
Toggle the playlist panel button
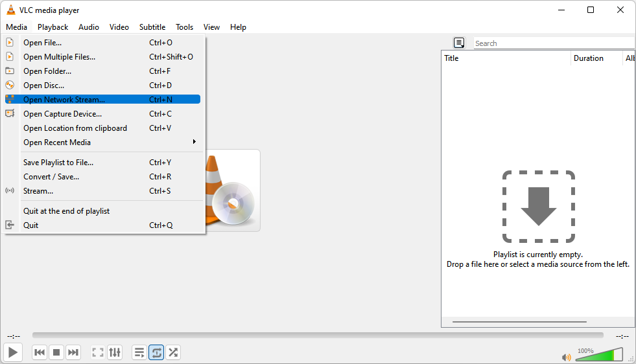tap(139, 352)
